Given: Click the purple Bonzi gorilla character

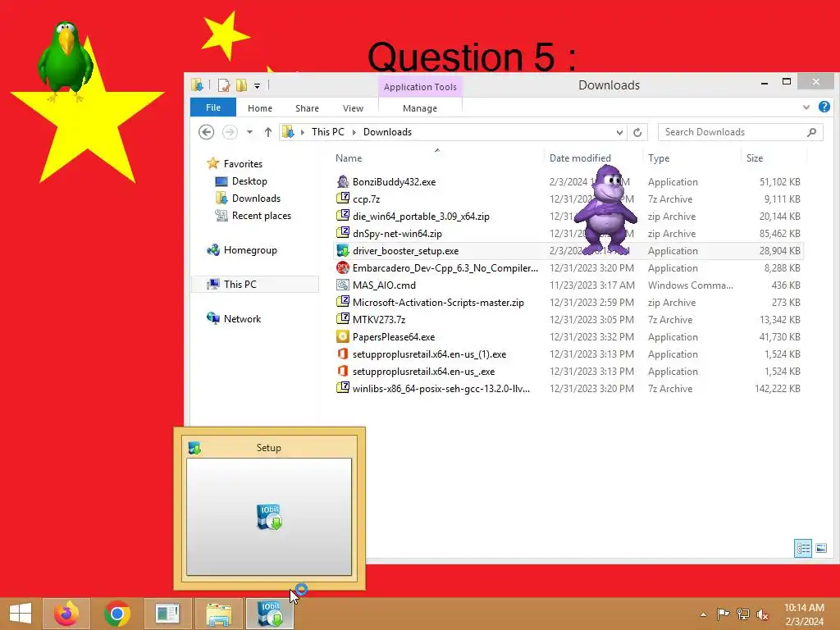Looking at the screenshot, I should [606, 210].
